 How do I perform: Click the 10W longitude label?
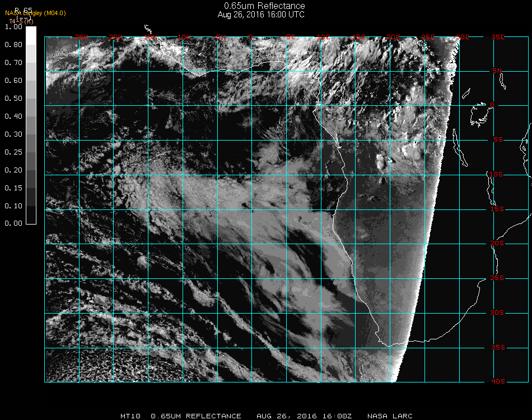click(185, 37)
